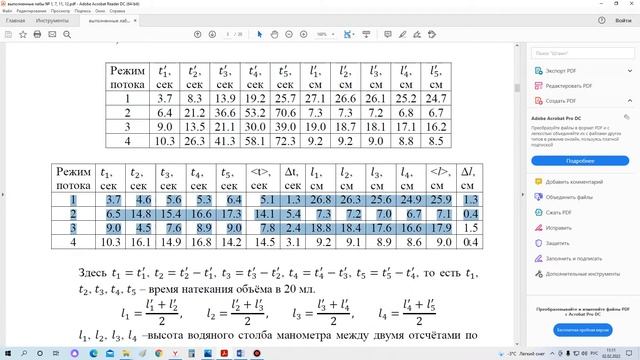640x360 pixels.
Task: Go to previous page arrow up icon
Action: (x=198, y=35)
